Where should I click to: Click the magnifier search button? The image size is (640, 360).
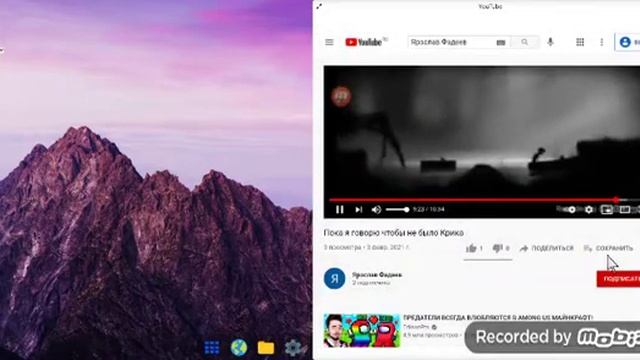coord(524,42)
